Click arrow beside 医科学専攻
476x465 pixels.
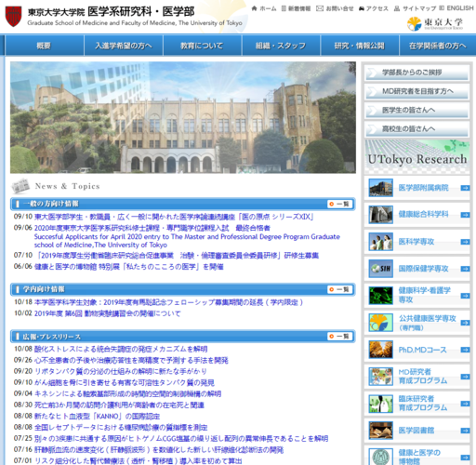465,242
